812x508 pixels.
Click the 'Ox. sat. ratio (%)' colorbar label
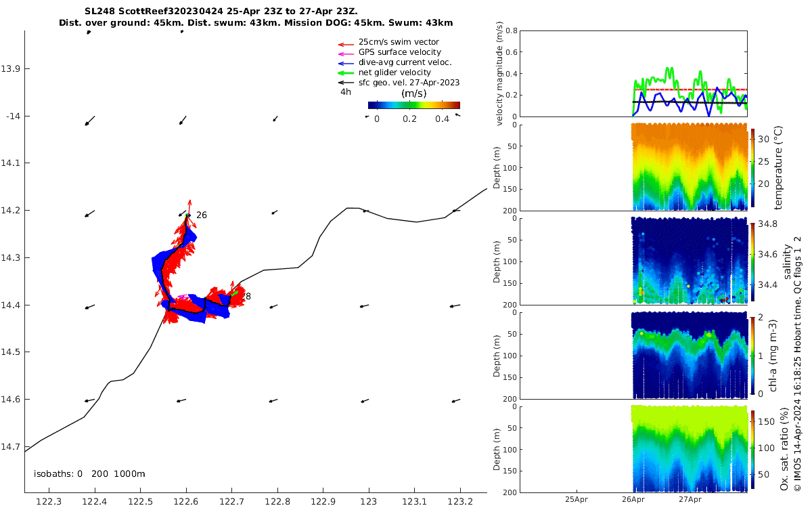784,450
